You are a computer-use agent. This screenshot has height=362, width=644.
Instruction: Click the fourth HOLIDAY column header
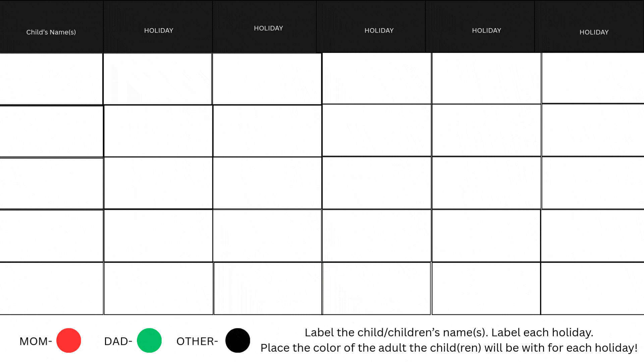486,31
